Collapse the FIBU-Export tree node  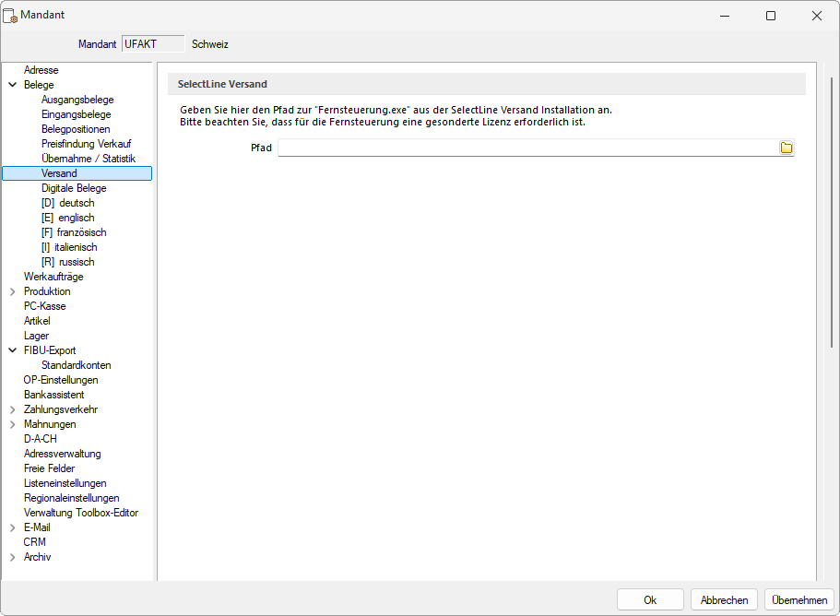(13, 350)
